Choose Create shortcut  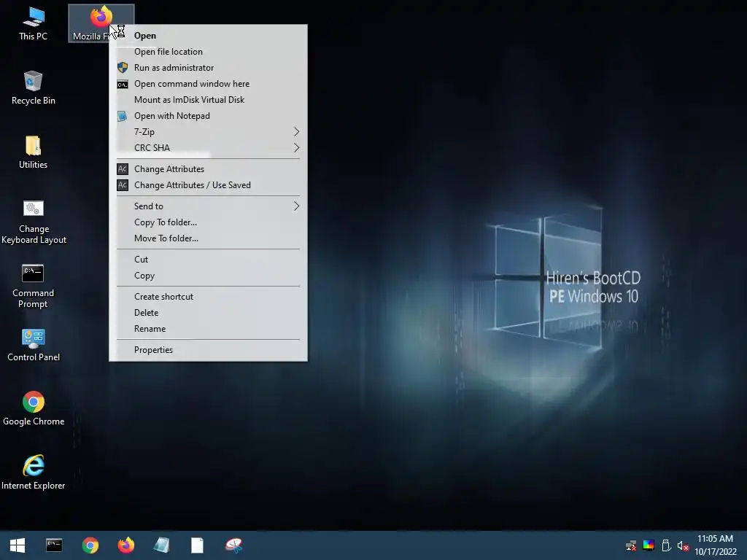tap(208, 297)
